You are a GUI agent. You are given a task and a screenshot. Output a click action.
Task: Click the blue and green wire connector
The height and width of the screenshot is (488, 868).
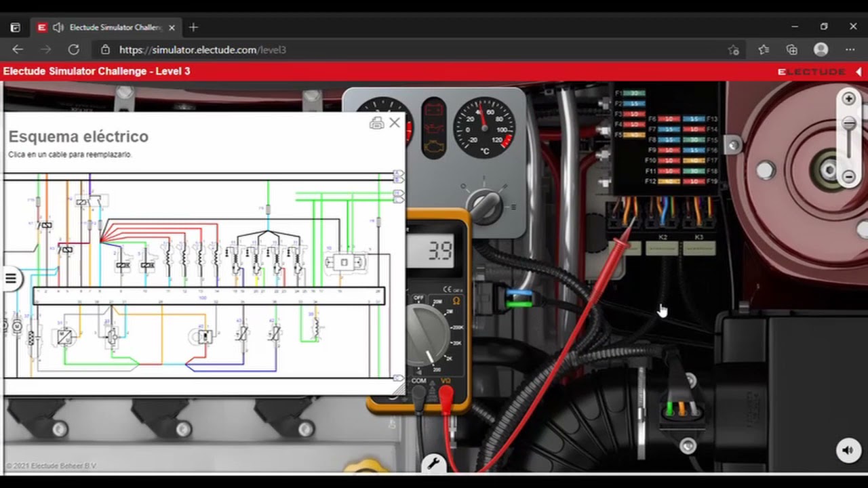pyautogui.click(x=519, y=298)
